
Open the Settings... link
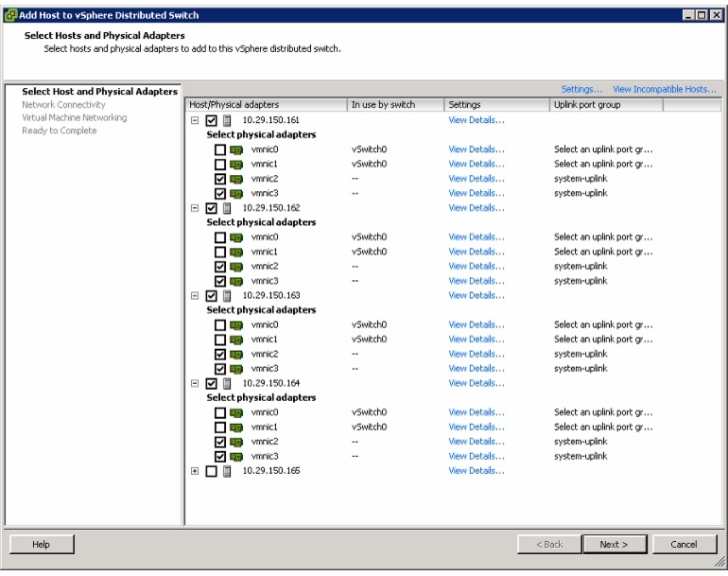581,89
